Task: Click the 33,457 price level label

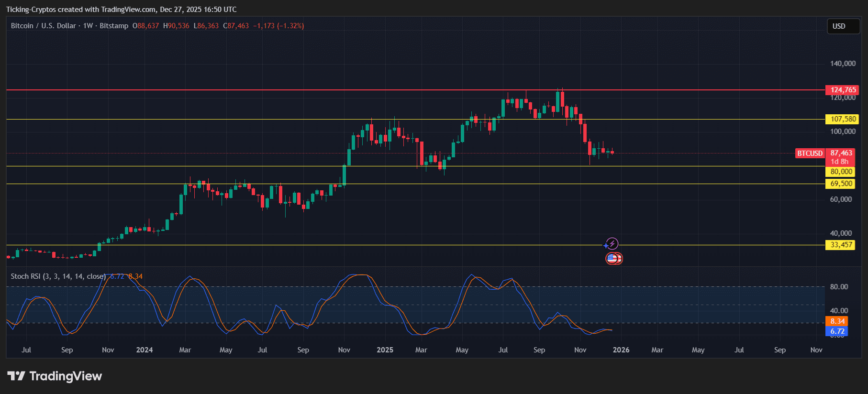Action: point(841,245)
